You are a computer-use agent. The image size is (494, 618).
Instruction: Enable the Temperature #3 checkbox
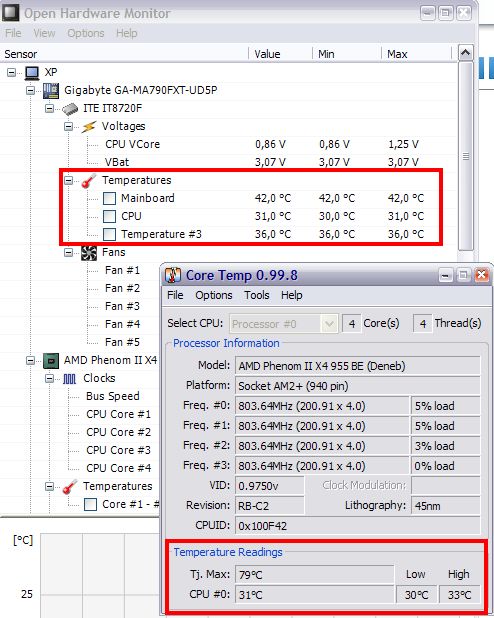[109, 235]
